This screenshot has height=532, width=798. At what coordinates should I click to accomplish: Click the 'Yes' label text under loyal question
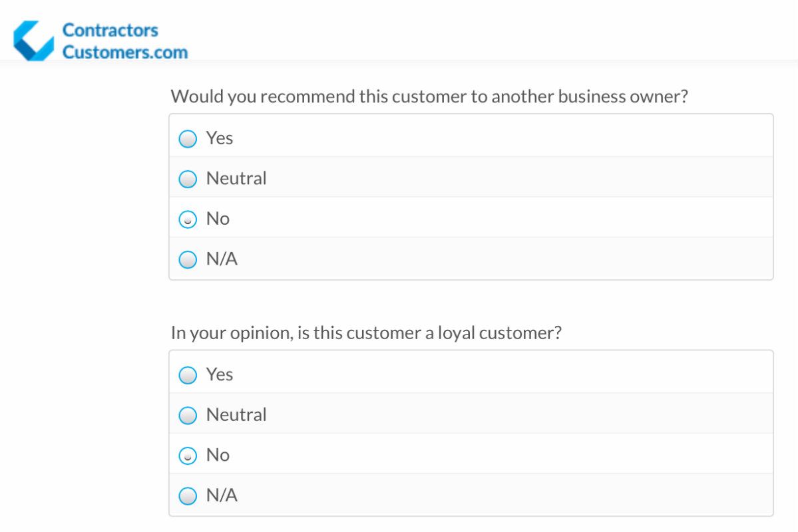(x=220, y=374)
